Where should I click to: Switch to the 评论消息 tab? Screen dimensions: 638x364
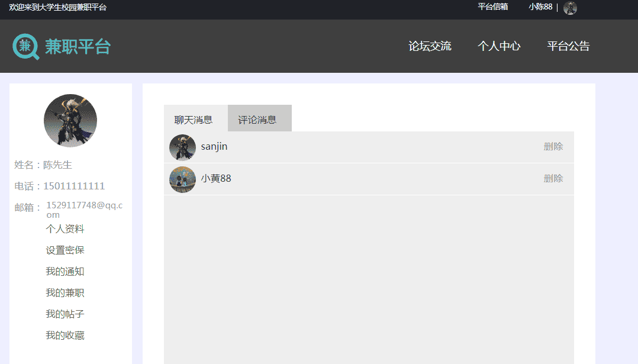[257, 120]
